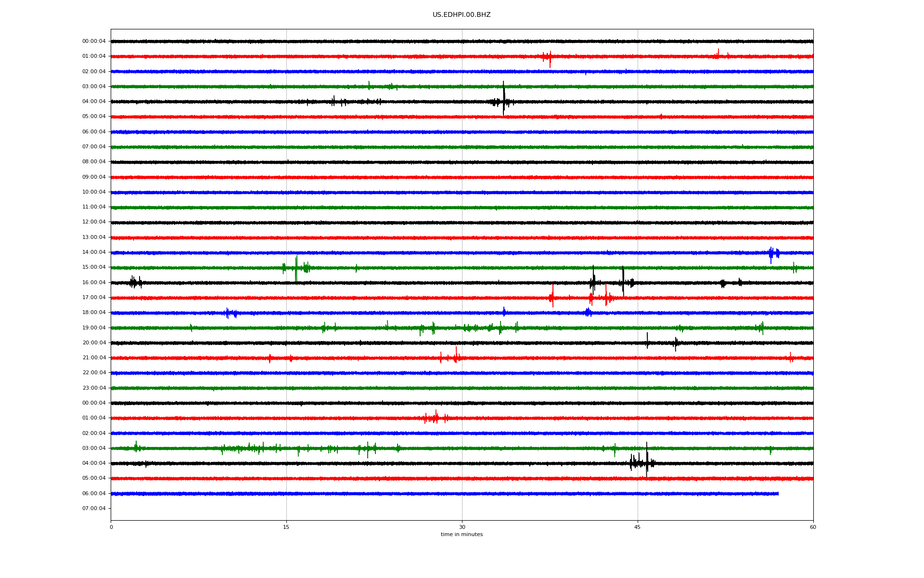Viewport: 924px width, 578px height.
Task: Click the black event cluster on the lower 04:00:04 trace
Action: pos(642,462)
